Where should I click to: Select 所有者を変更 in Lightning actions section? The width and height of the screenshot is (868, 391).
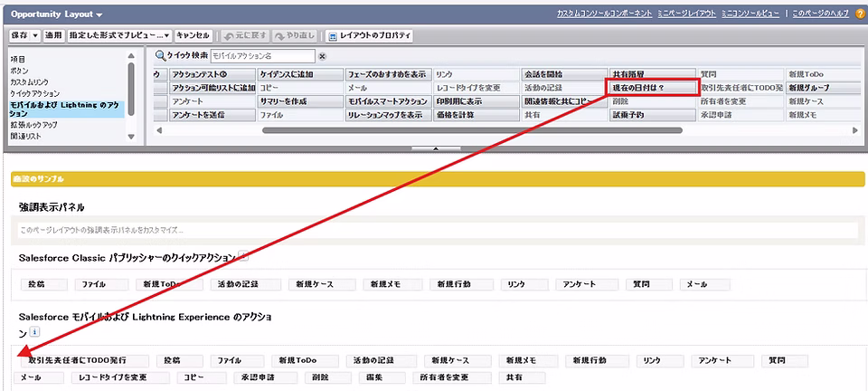pos(452,377)
